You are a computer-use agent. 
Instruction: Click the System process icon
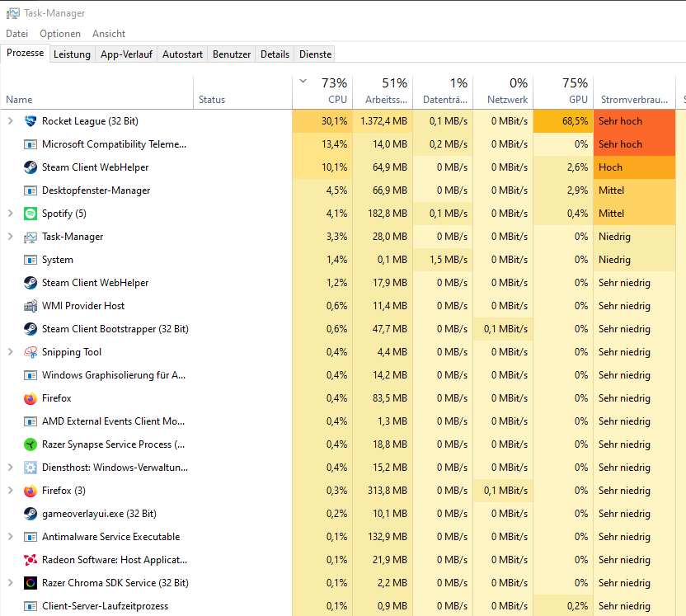31,260
